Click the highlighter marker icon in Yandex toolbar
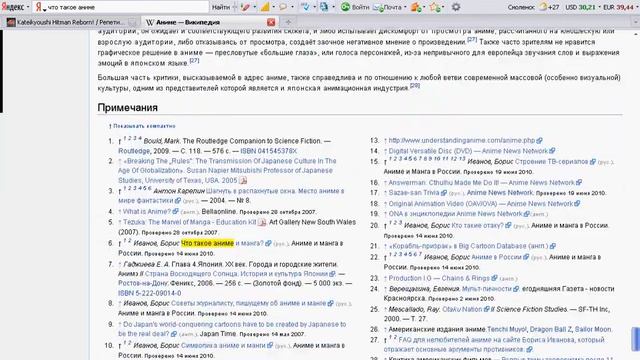Image resolution: width=640 pixels, height=360 pixels. 245,7
